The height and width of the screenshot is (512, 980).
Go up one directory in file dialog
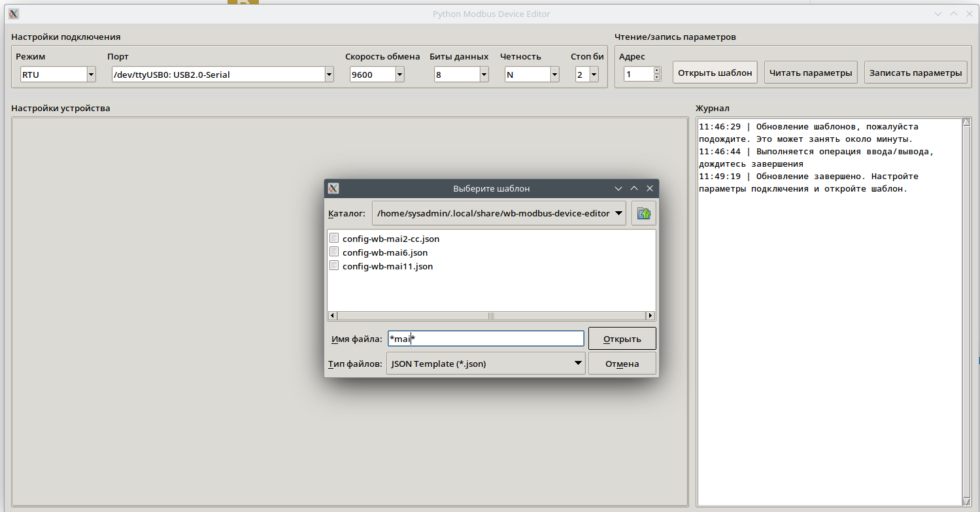pyautogui.click(x=644, y=213)
